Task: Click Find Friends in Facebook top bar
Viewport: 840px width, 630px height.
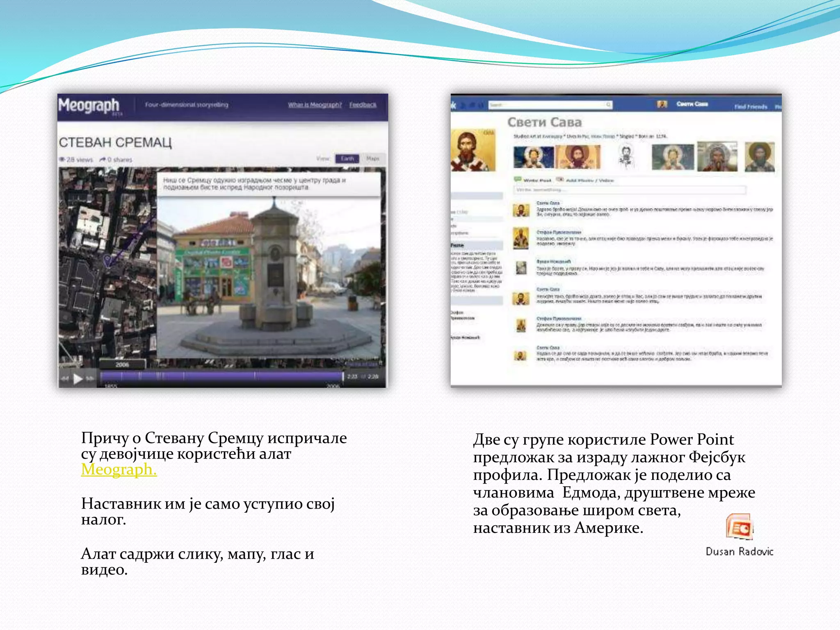Action: [x=751, y=107]
